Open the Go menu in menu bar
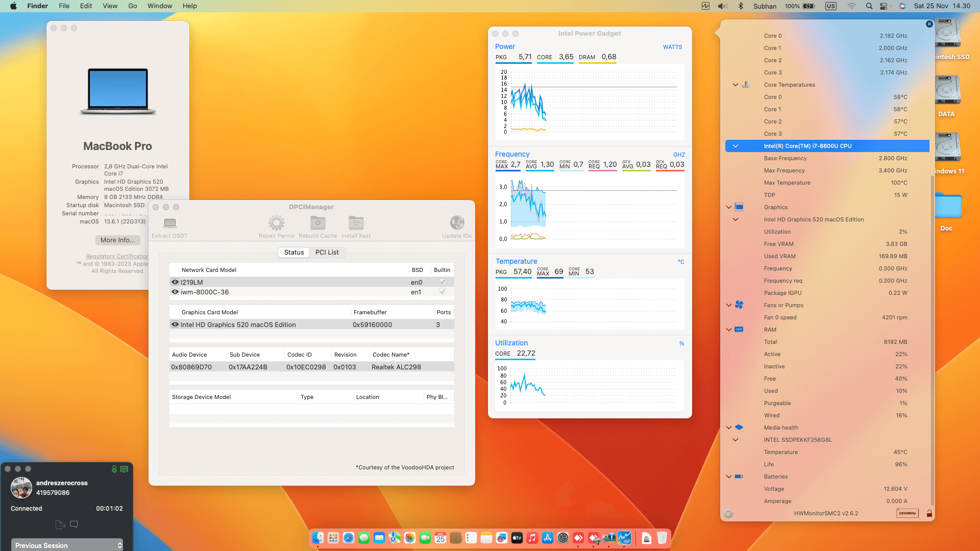Screen dimensions: 980x551 (133, 6)
